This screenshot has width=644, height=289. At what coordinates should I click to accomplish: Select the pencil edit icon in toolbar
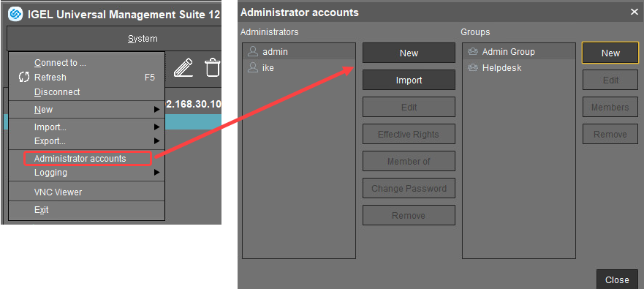point(183,68)
